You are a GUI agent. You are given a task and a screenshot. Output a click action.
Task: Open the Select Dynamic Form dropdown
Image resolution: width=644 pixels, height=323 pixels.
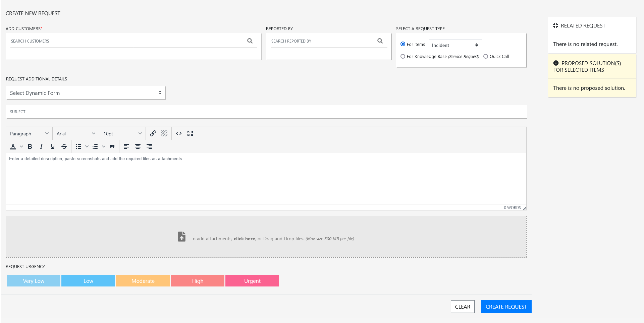pyautogui.click(x=86, y=93)
